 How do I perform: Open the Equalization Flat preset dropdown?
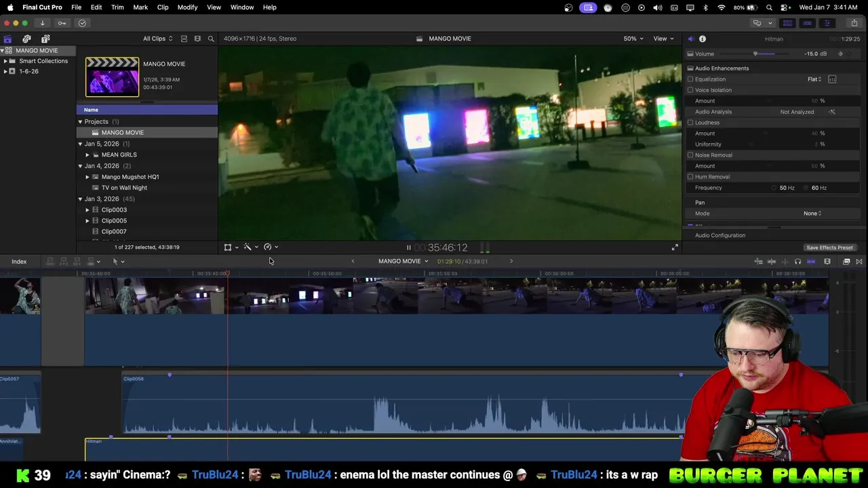(x=814, y=79)
